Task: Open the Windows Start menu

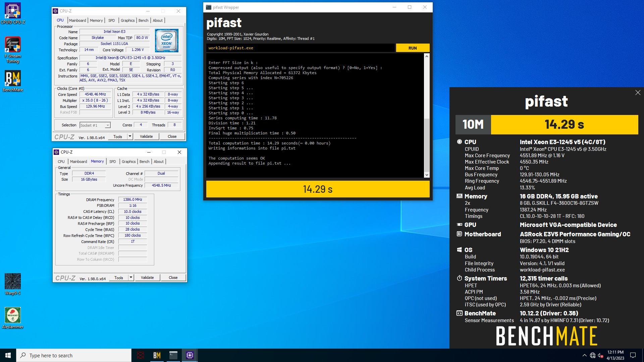Action: (x=8, y=355)
